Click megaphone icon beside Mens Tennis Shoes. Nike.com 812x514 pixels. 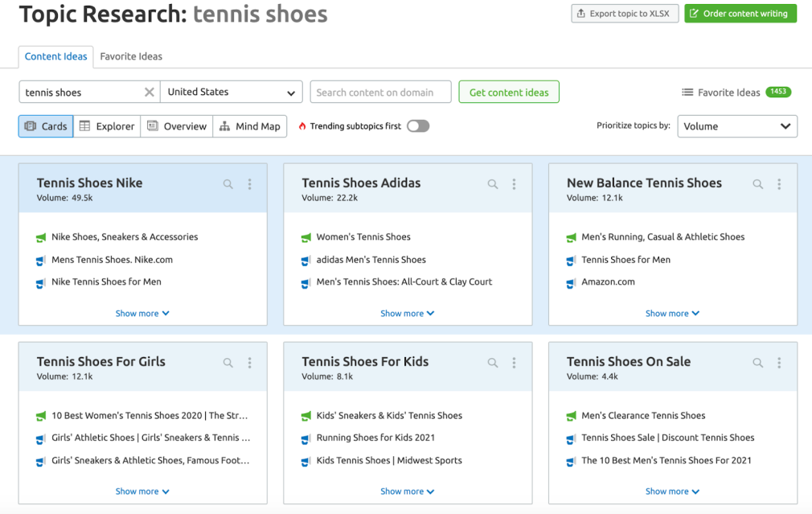(41, 261)
